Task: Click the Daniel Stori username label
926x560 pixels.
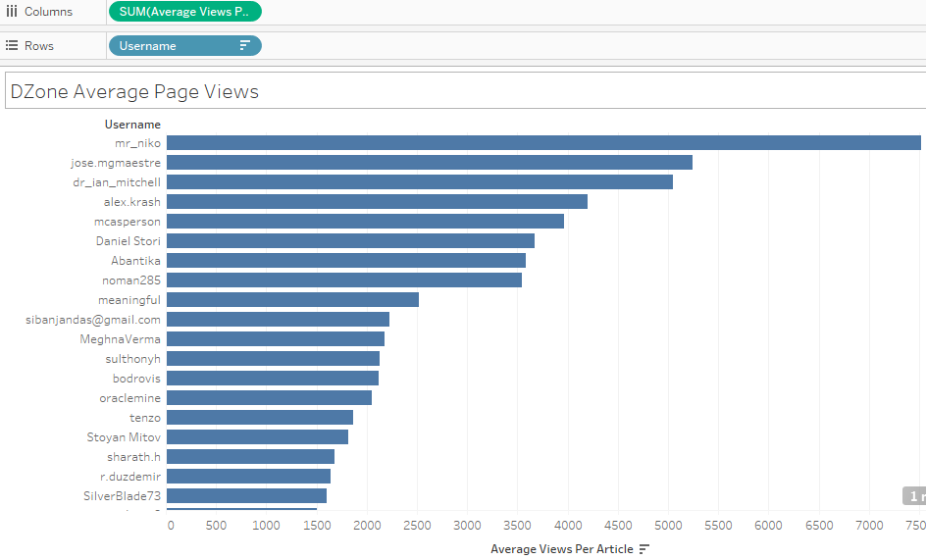Action: click(x=129, y=241)
